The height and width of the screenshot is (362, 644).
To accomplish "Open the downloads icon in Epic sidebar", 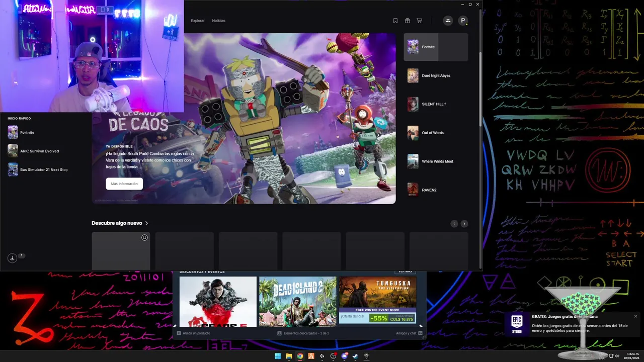I will coord(12,258).
